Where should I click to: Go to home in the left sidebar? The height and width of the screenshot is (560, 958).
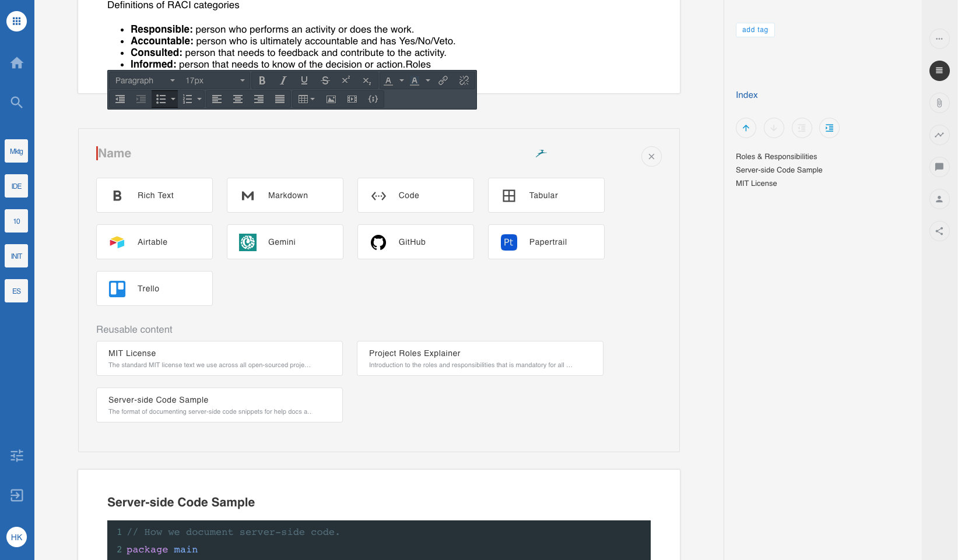(17, 63)
